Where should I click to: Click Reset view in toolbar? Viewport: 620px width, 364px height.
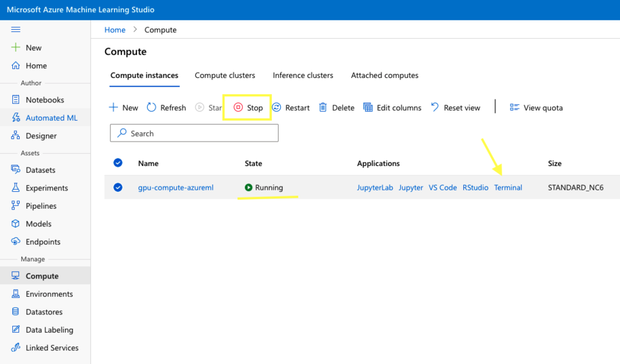pyautogui.click(x=455, y=108)
